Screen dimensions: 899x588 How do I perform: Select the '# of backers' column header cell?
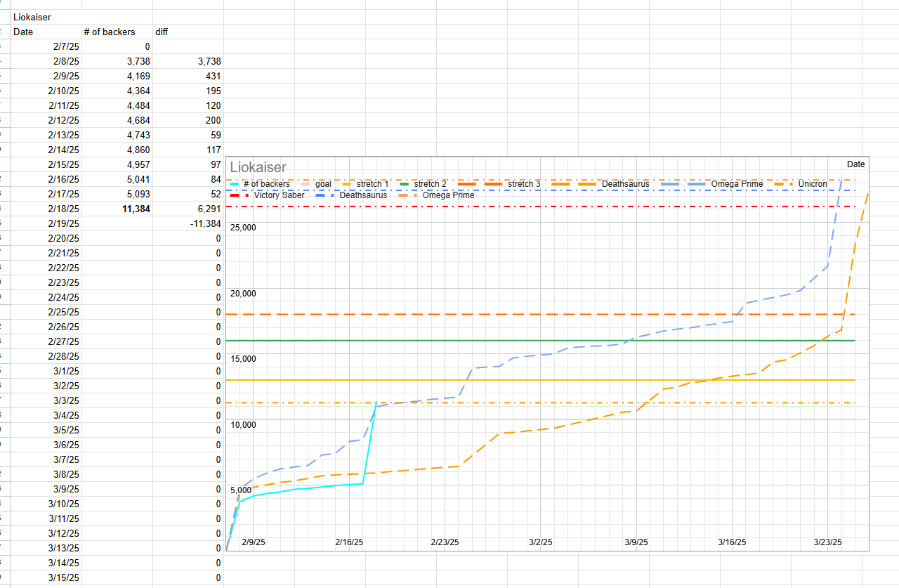(x=105, y=32)
